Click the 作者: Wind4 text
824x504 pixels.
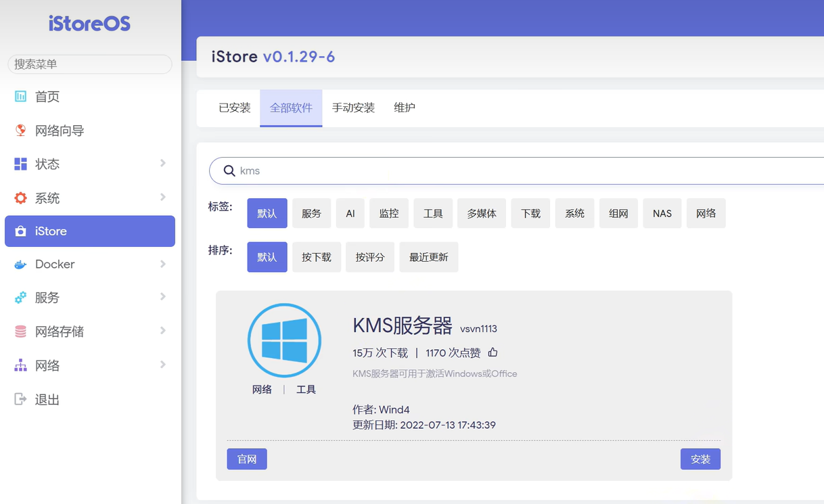point(381,410)
